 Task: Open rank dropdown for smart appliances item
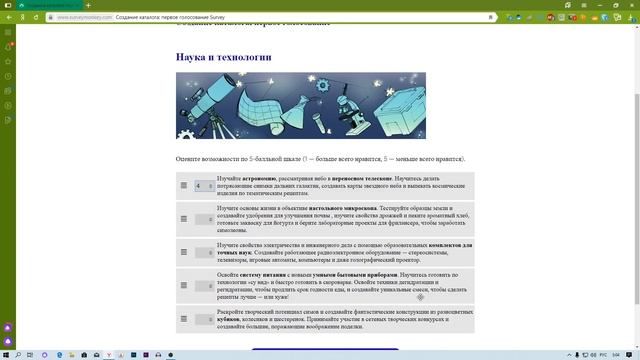coord(204,286)
